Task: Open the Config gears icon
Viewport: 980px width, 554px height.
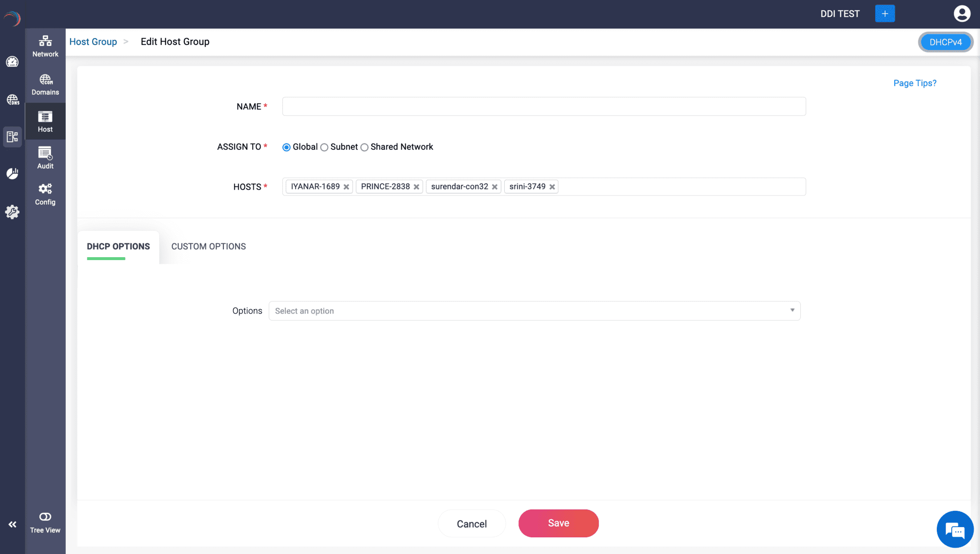Action: pyautogui.click(x=45, y=194)
